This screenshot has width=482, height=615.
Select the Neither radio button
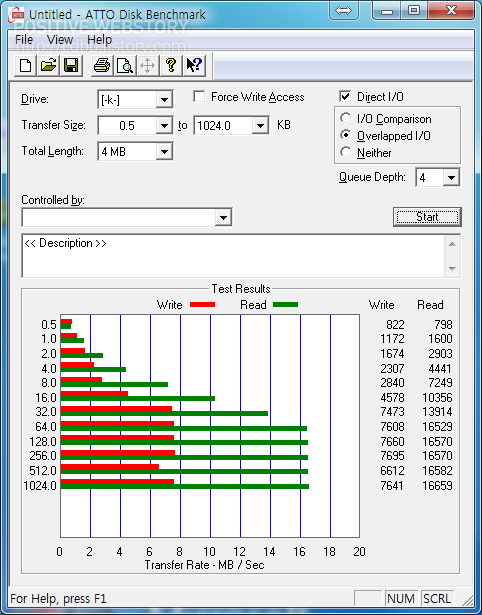click(346, 152)
